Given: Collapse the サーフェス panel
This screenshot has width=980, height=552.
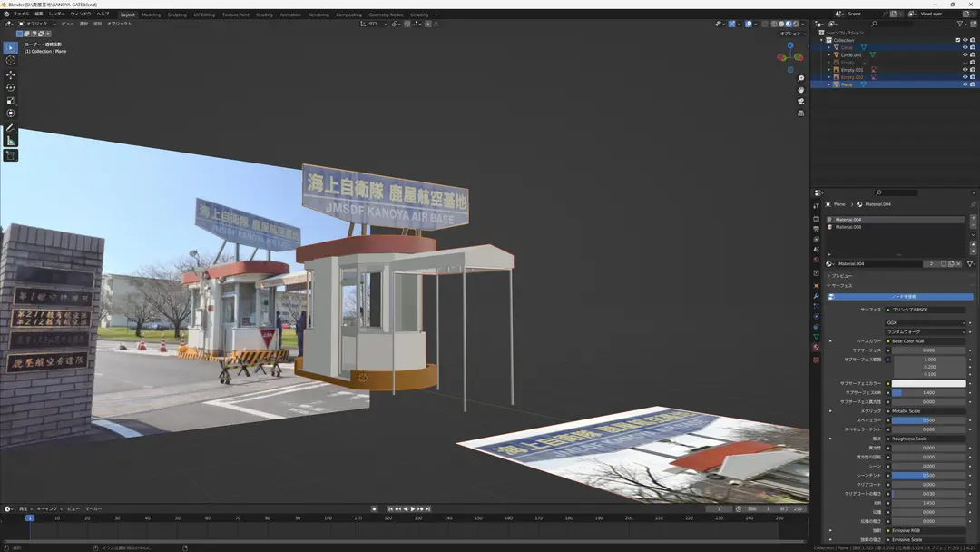Looking at the screenshot, I should (840, 286).
